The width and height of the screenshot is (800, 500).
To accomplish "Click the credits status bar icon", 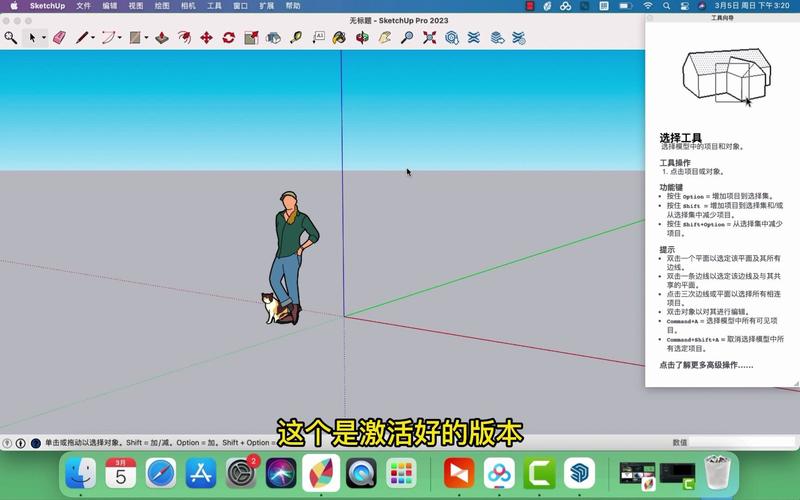I will click(x=20, y=443).
